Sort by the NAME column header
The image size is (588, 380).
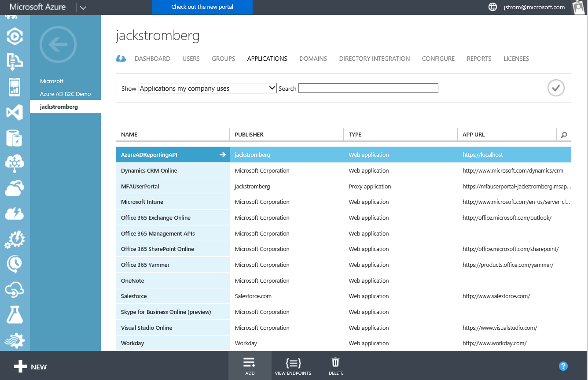(x=129, y=135)
